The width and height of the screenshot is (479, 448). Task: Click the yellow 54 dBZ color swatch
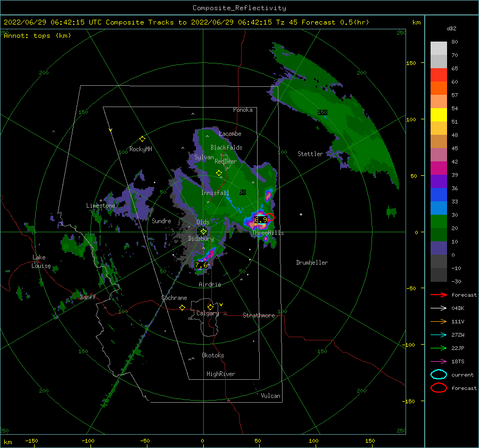[439, 115]
